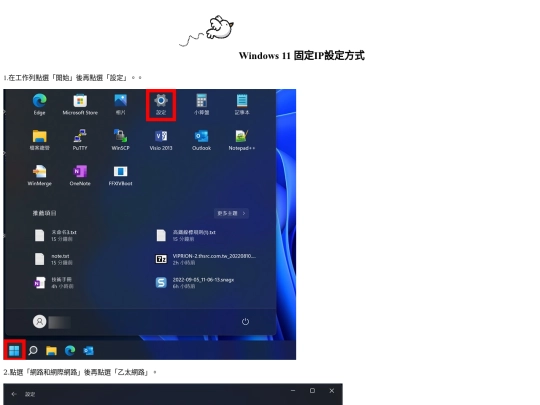The image size is (540, 405).
Task: Click the back arrow in the Settings window
Action: click(14, 394)
